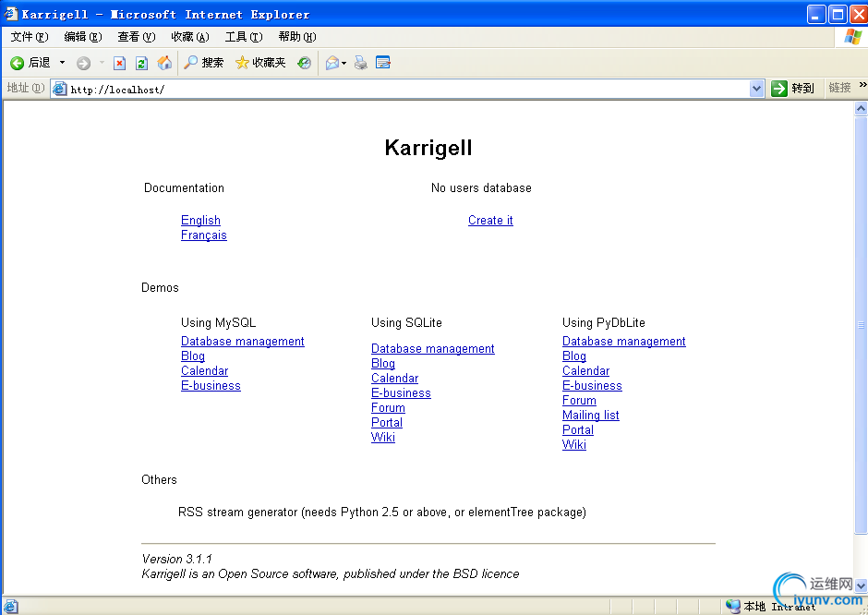Open the English documentation link
This screenshot has width=868, height=615.
200,221
